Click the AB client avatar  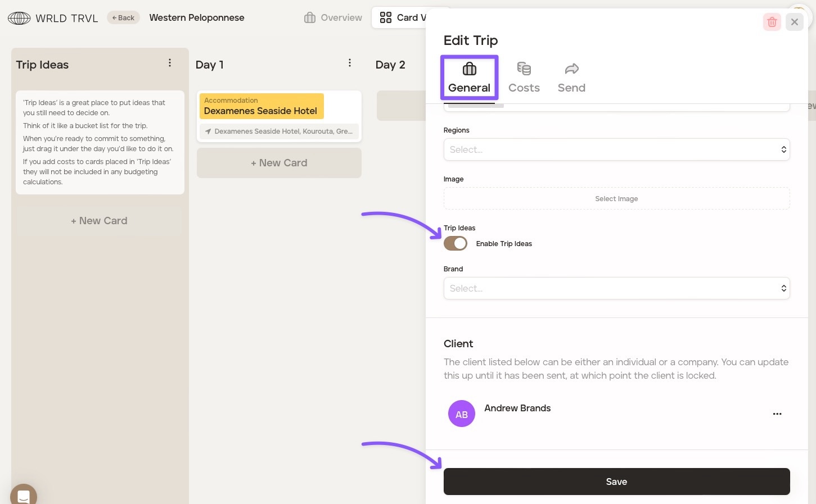pos(461,414)
